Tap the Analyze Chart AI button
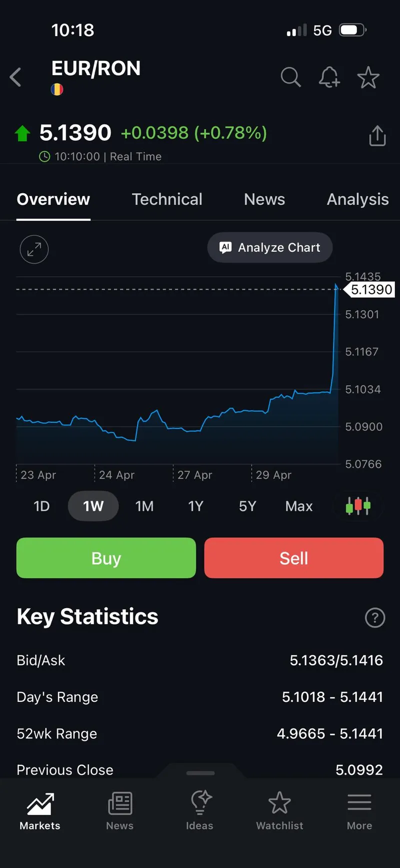Screen dimensions: 400x868 270,247
